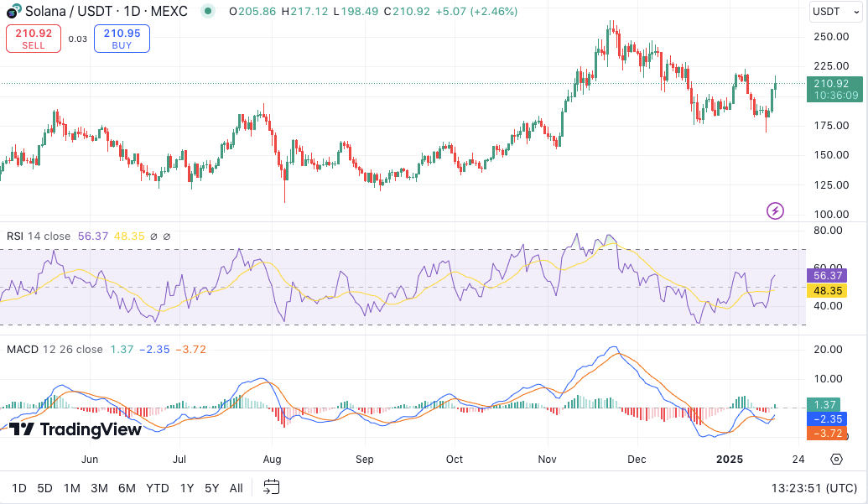Select the 5D time range

tap(44, 488)
